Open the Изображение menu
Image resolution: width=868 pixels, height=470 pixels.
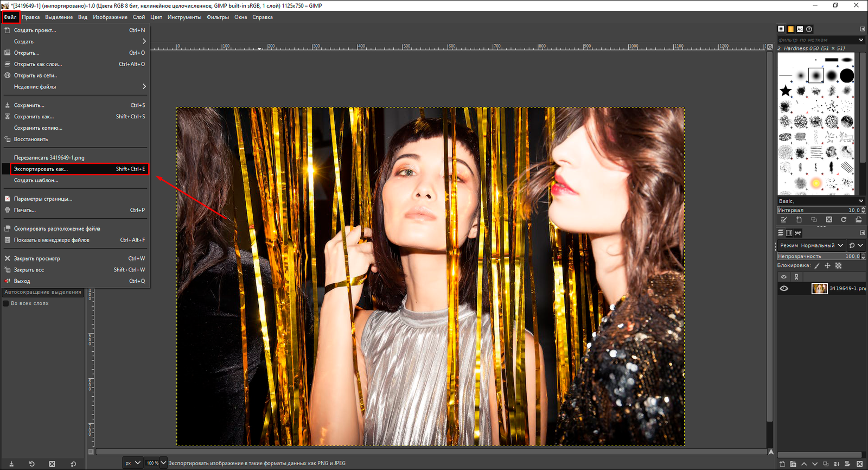[110, 17]
